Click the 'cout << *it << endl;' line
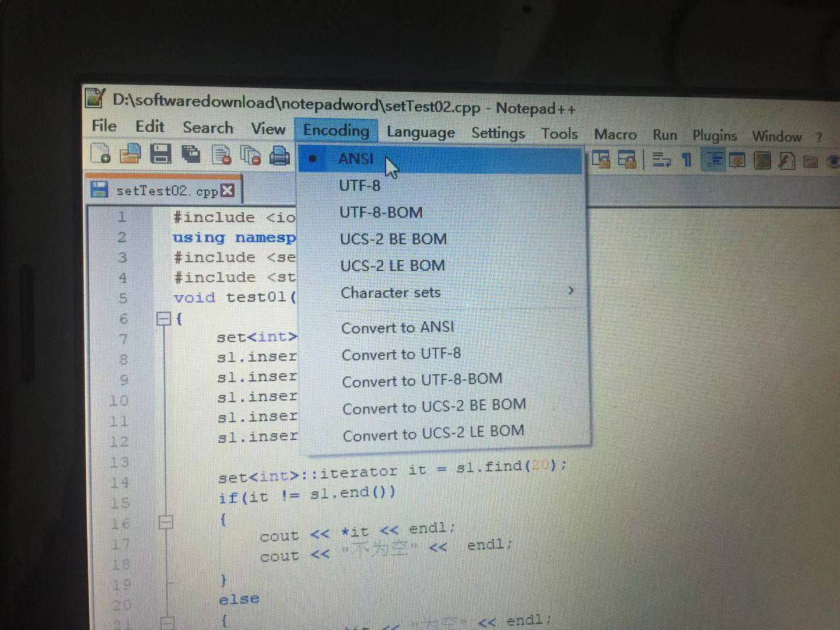Image resolution: width=840 pixels, height=630 pixels. [x=357, y=531]
